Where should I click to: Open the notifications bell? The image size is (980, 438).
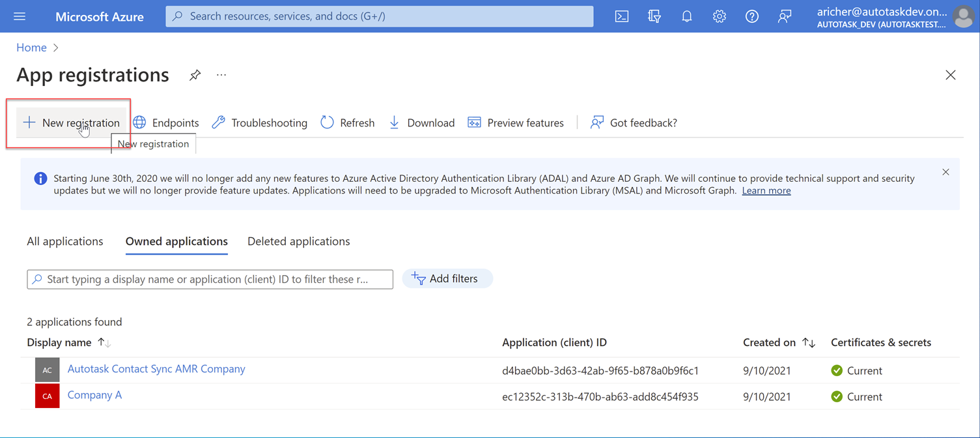[x=687, y=16]
